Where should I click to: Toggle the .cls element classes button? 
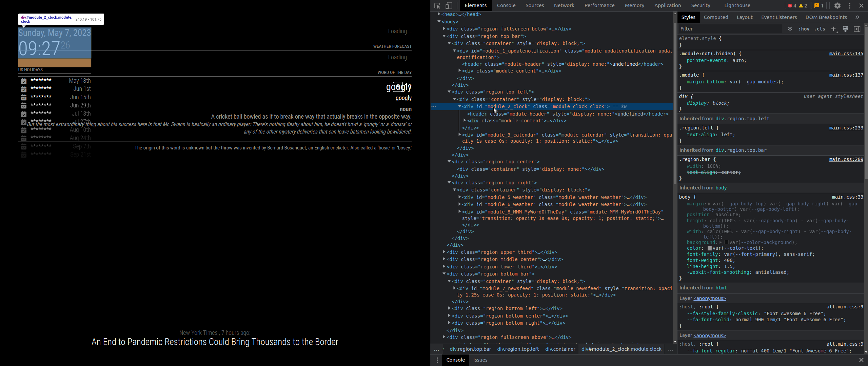(820, 29)
